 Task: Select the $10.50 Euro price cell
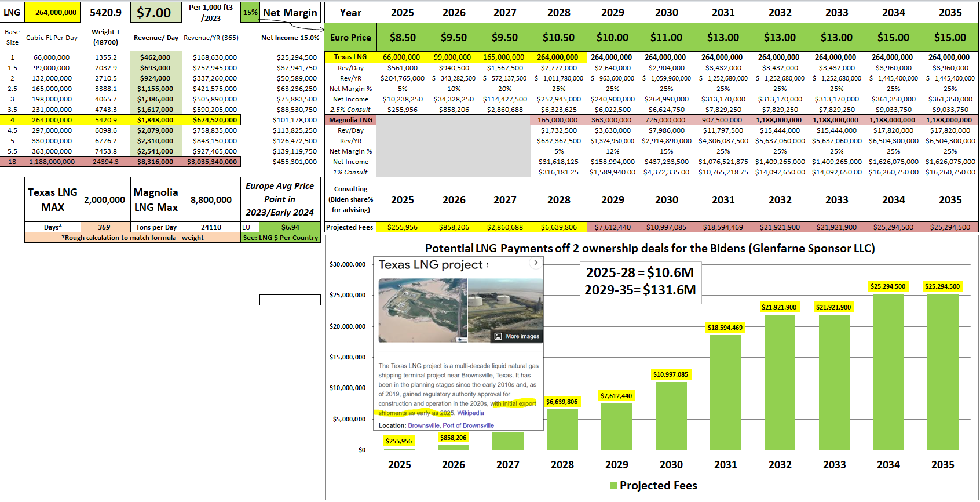[x=558, y=38]
